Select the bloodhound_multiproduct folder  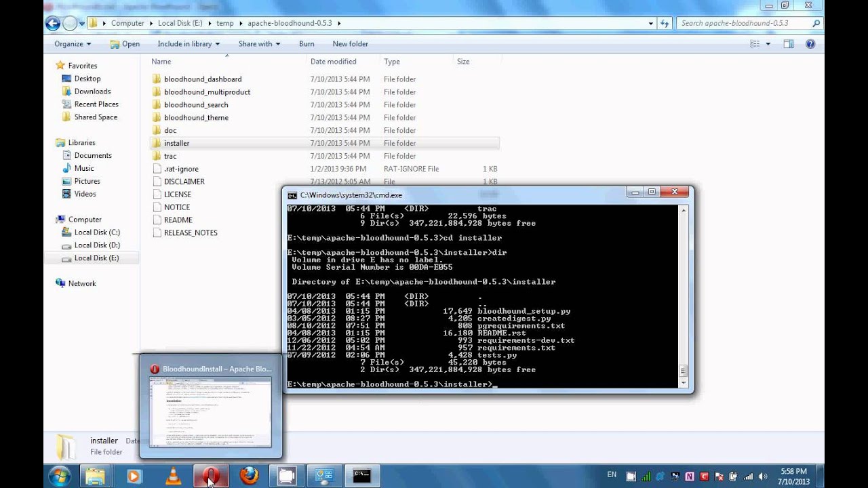point(207,92)
